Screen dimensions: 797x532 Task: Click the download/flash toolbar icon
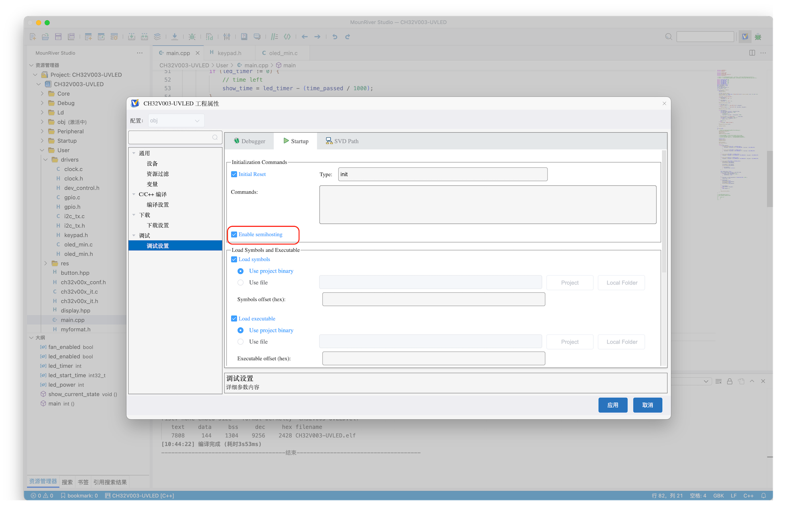click(x=175, y=37)
